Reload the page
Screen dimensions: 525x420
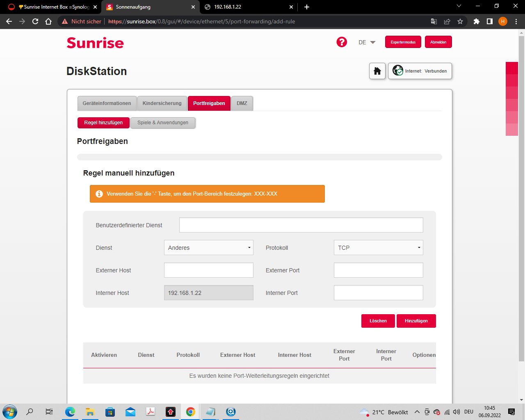tap(35, 21)
